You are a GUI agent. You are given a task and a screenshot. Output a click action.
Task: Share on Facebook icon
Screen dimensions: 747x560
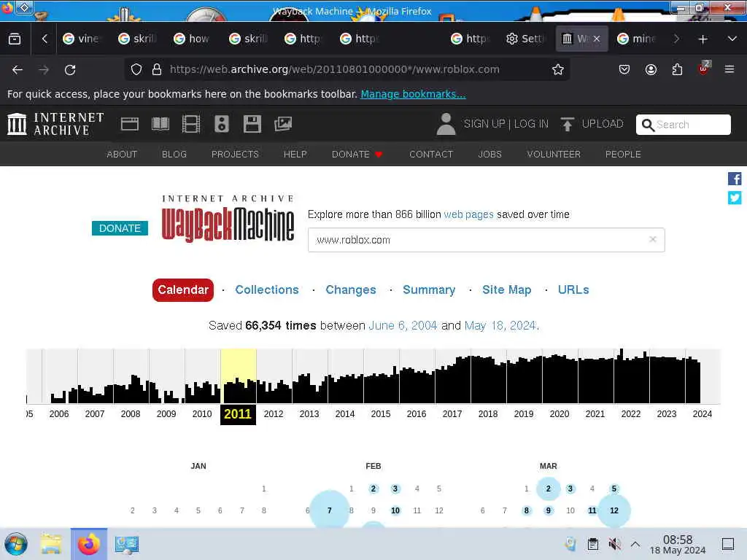(x=735, y=179)
